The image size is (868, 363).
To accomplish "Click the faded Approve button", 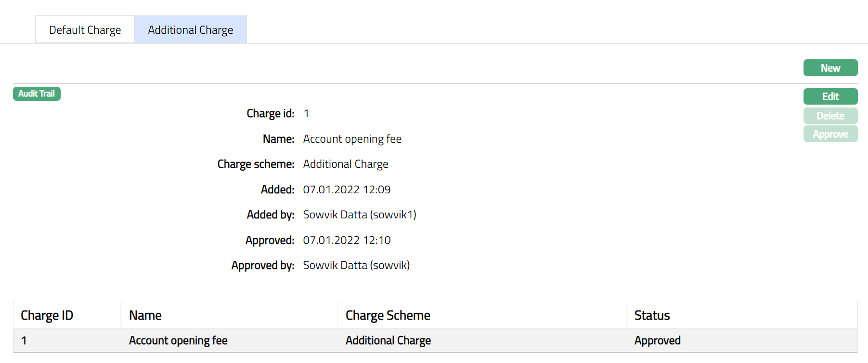I will click(830, 134).
